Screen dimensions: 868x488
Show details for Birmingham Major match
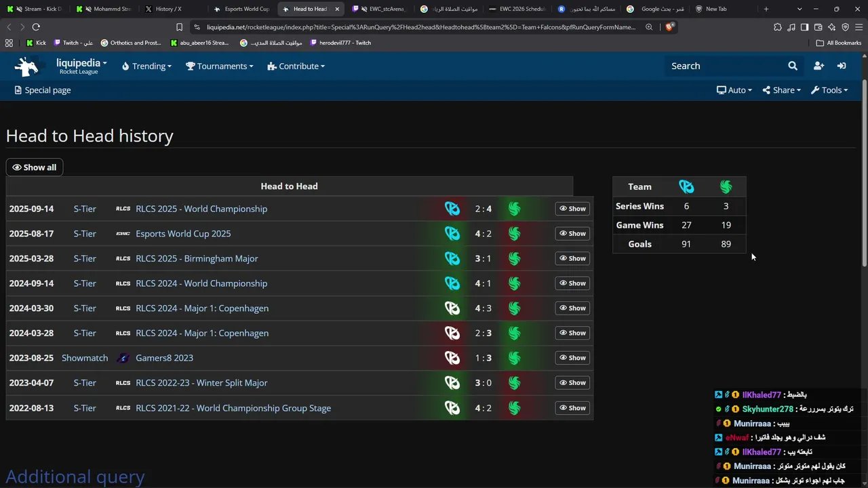(572, 258)
